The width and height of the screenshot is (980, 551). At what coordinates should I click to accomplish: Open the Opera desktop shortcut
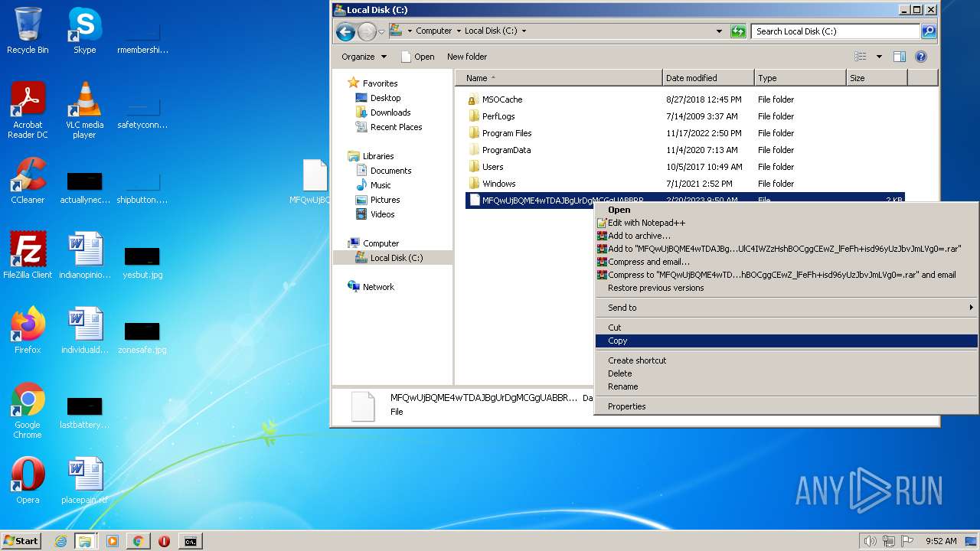pos(28,481)
